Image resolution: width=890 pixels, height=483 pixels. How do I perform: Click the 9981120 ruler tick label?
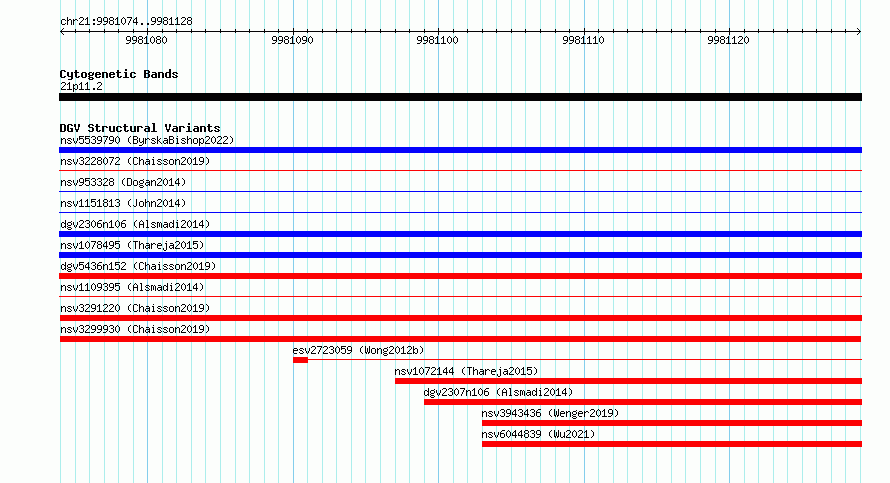click(728, 40)
